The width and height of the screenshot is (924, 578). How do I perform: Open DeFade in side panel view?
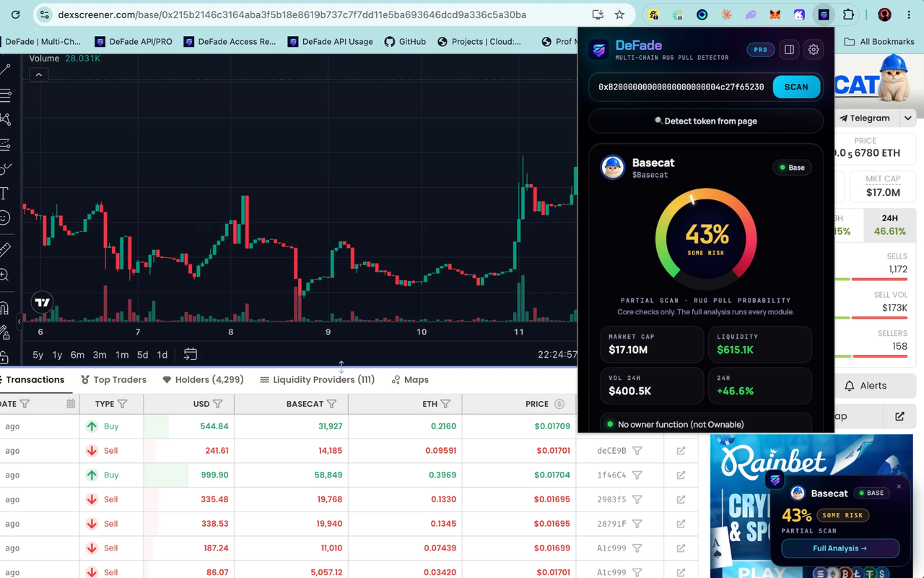[789, 50]
